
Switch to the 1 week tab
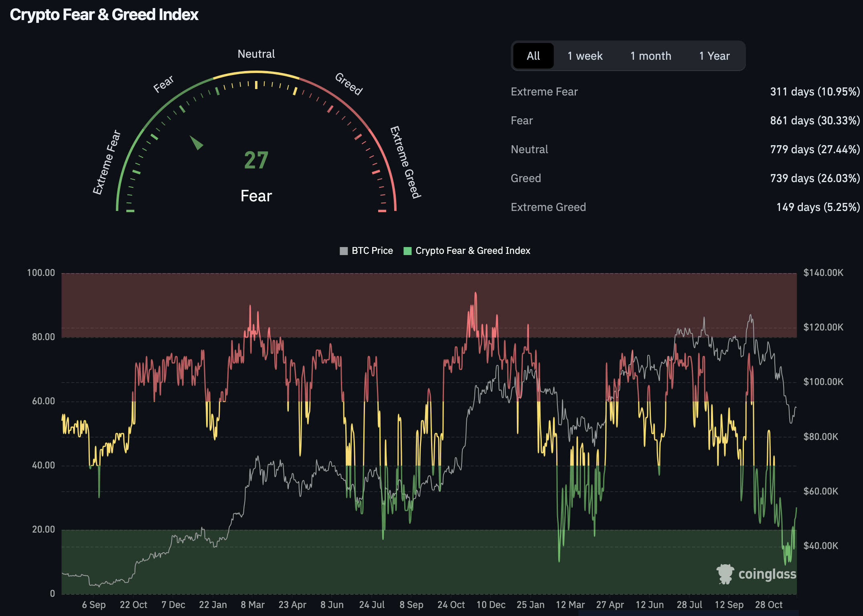click(x=585, y=56)
